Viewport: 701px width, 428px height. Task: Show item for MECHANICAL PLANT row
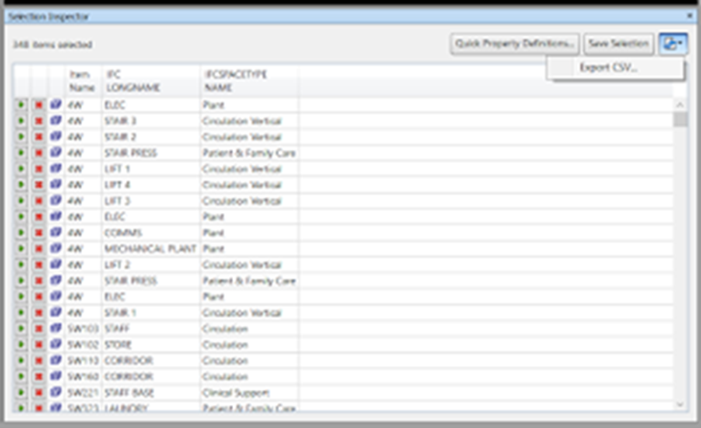point(21,249)
